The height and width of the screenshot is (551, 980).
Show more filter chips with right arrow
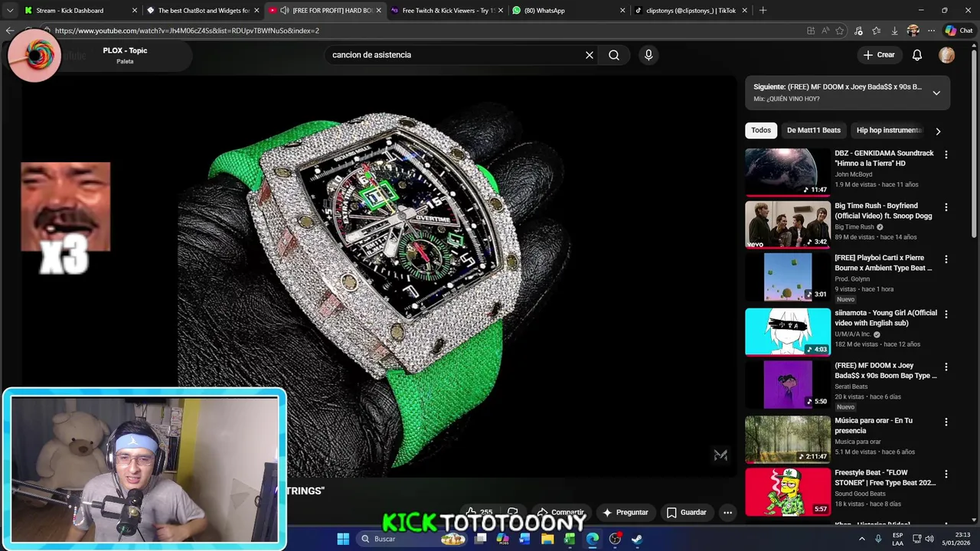coord(938,131)
